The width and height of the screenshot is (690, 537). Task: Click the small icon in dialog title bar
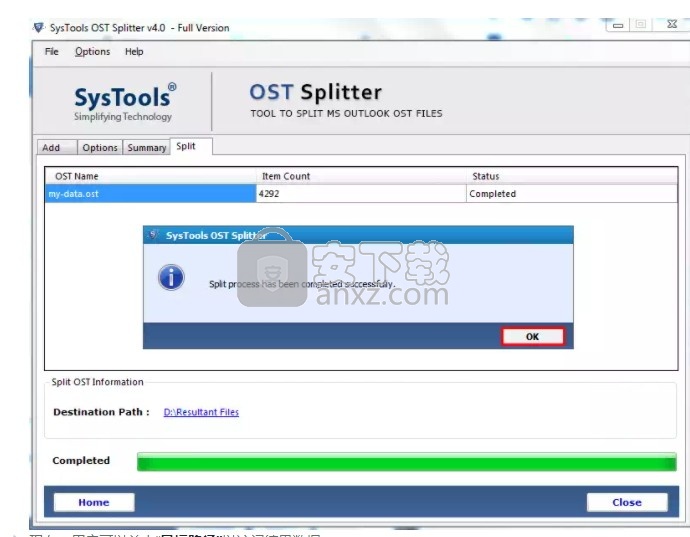pos(153,235)
